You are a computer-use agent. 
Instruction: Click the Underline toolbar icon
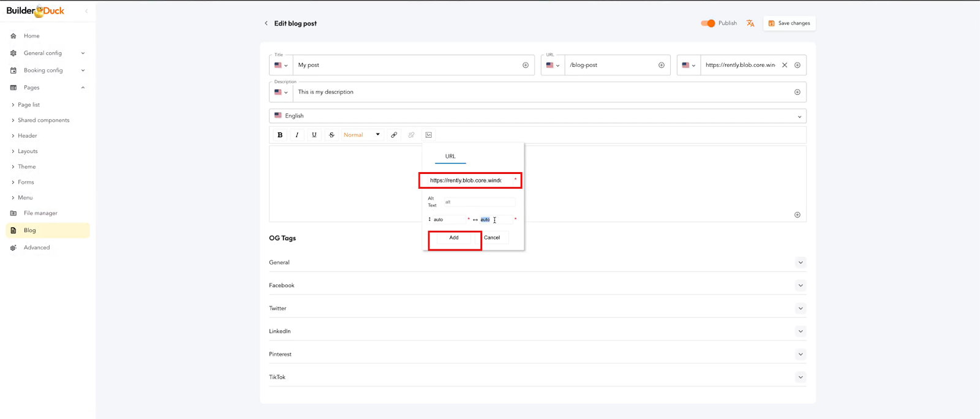coord(314,135)
